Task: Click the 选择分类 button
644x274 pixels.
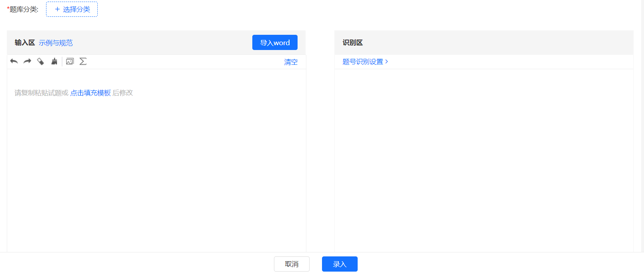Action: click(x=72, y=9)
